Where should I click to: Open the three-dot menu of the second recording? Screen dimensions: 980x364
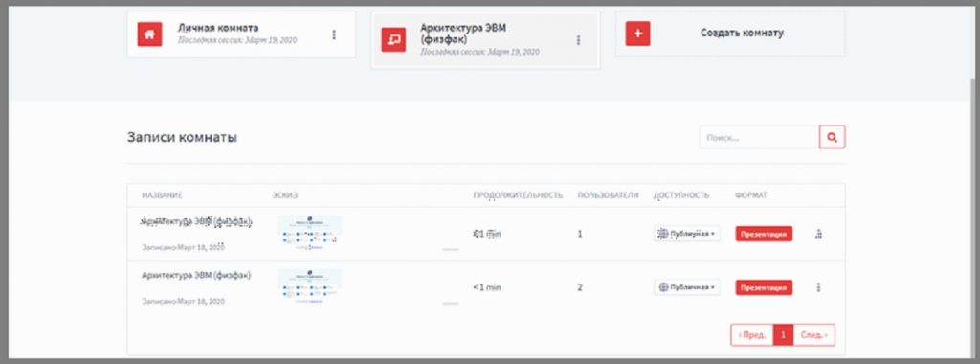pos(818,287)
